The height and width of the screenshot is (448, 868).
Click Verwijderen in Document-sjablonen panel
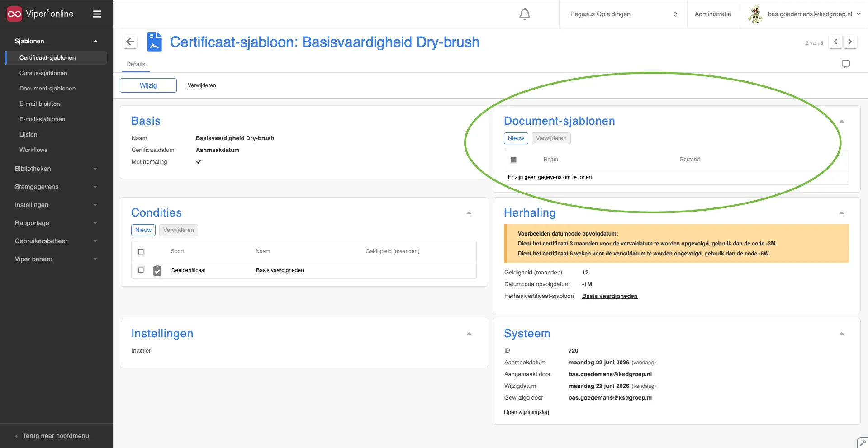[x=551, y=138]
